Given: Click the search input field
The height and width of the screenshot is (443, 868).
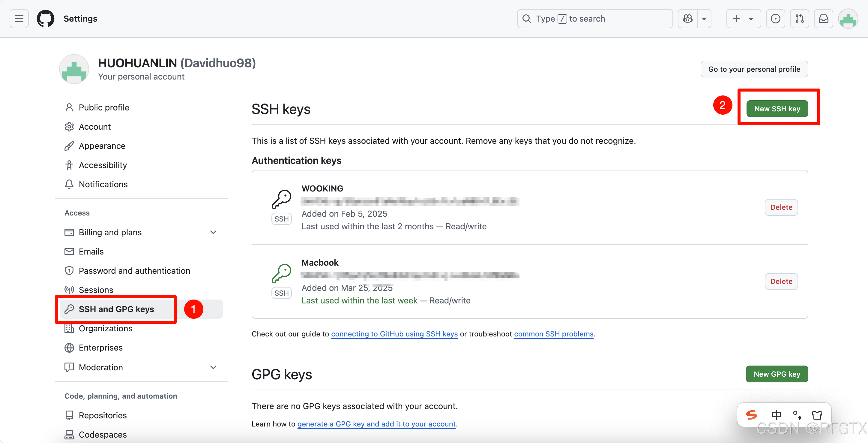Looking at the screenshot, I should coord(595,19).
